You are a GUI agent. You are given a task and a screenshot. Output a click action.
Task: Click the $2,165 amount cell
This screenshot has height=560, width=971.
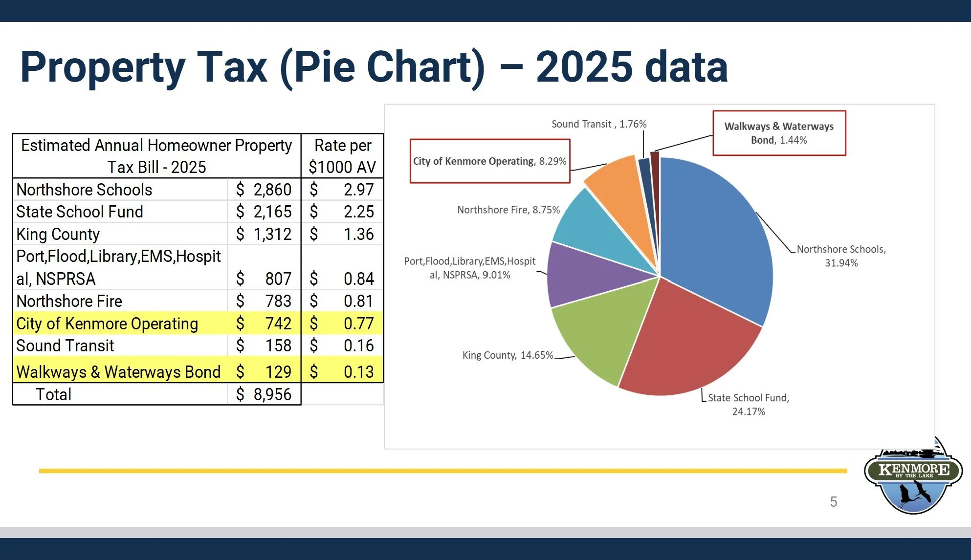[264, 212]
